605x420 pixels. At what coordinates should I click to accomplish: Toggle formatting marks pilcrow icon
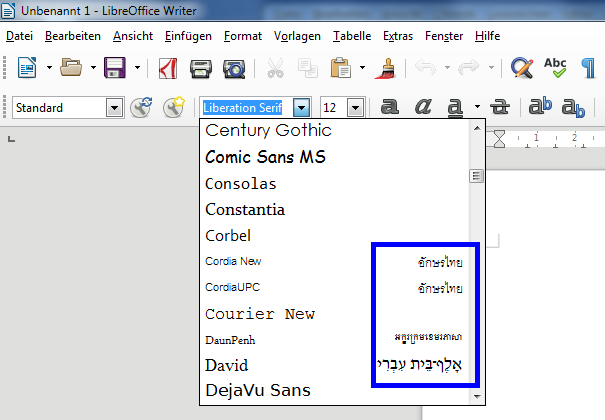[x=588, y=68]
